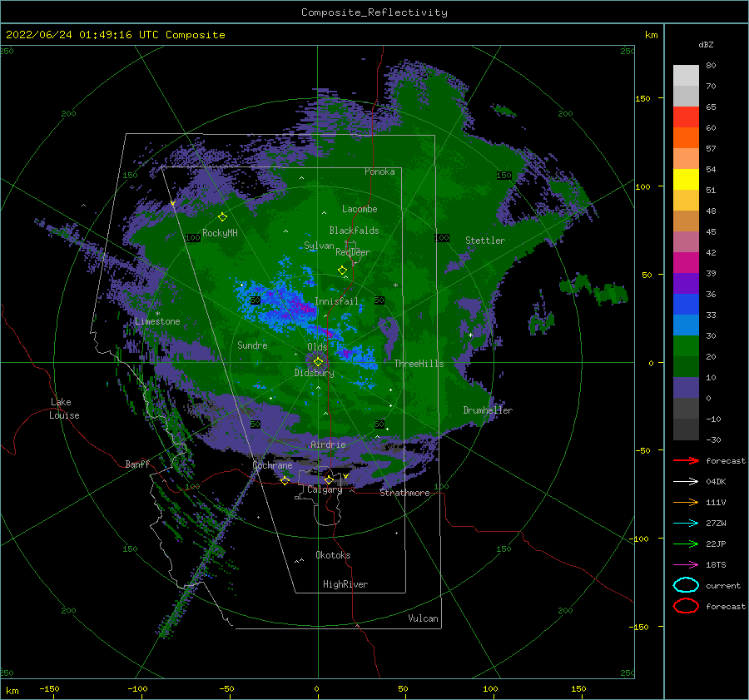Pick the green swatch between 30 and 20

click(x=686, y=345)
